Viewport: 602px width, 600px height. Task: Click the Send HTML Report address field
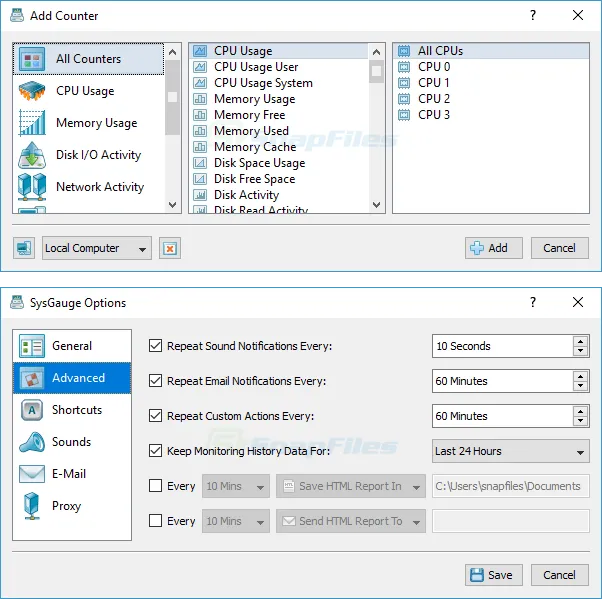pyautogui.click(x=511, y=521)
